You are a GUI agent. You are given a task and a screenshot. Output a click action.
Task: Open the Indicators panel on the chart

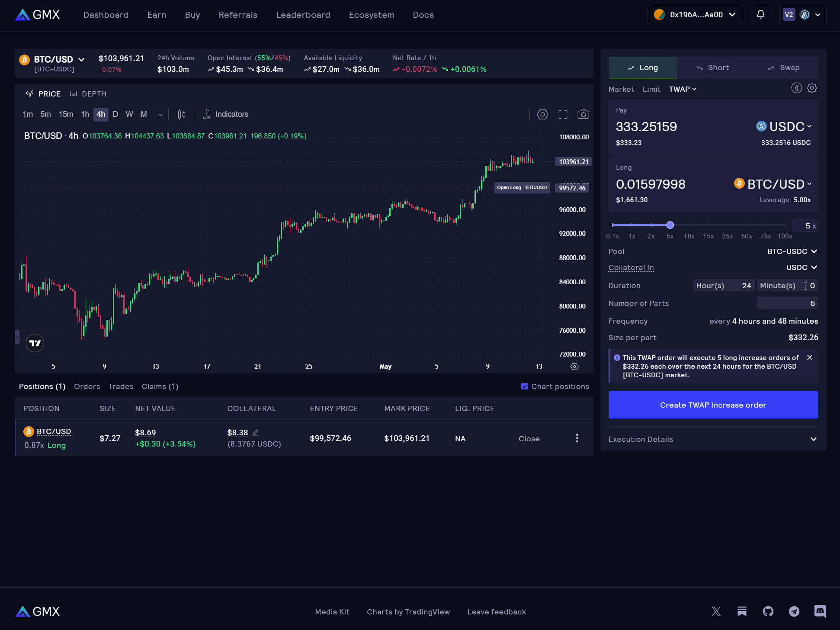[x=226, y=114]
